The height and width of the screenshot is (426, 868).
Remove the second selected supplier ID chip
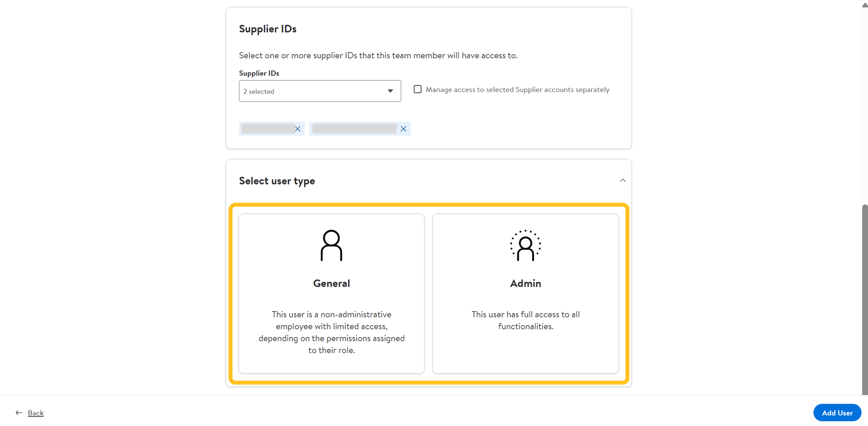(x=403, y=129)
